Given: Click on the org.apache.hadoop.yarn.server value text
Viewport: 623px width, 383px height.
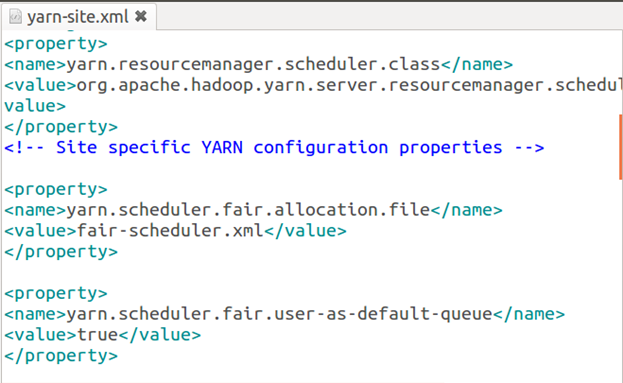Looking at the screenshot, I should click(x=349, y=85).
